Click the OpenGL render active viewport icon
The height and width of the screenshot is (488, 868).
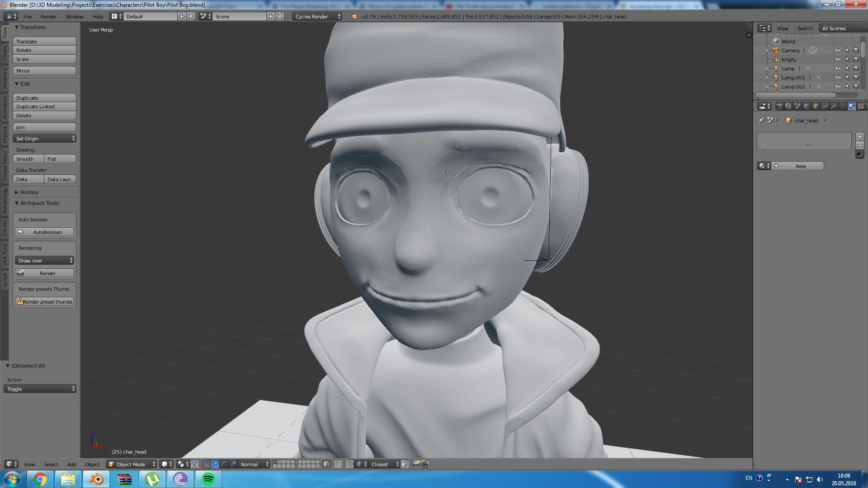coord(416,464)
